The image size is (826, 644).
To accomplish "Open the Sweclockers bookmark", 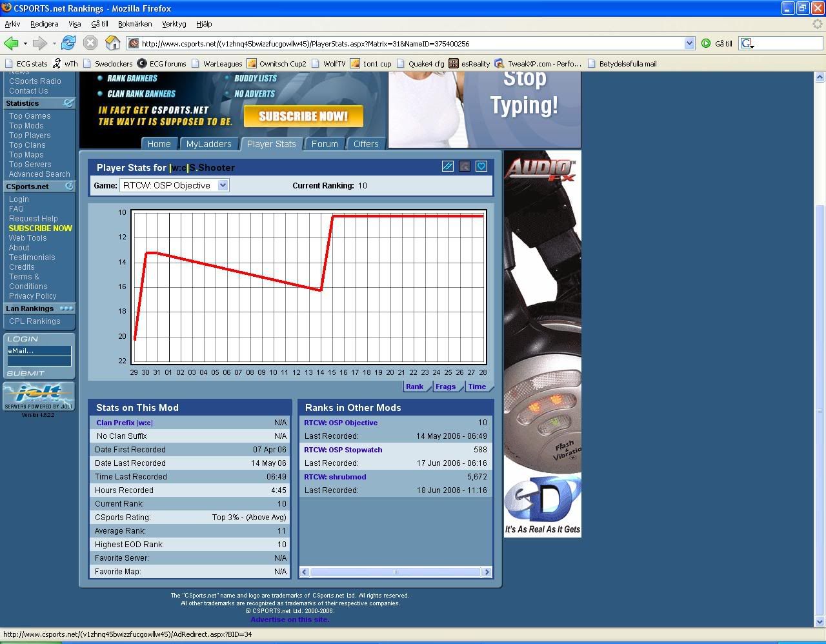I will (x=107, y=64).
